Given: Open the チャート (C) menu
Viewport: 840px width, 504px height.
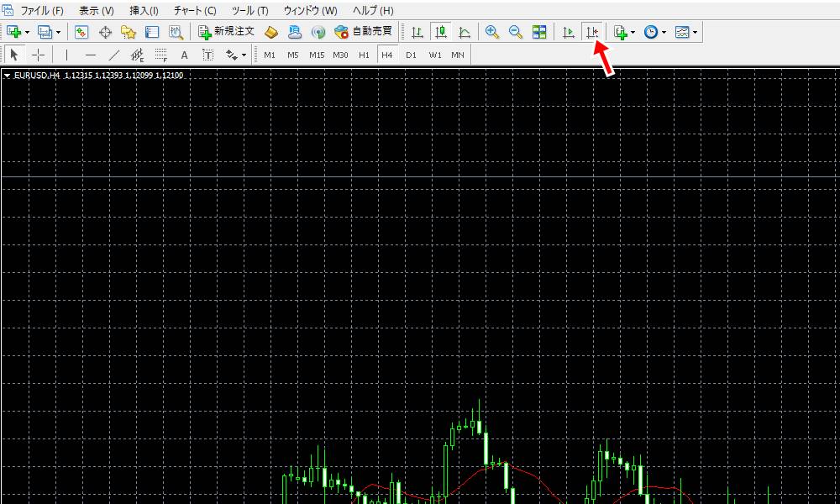Looking at the screenshot, I should (x=195, y=11).
